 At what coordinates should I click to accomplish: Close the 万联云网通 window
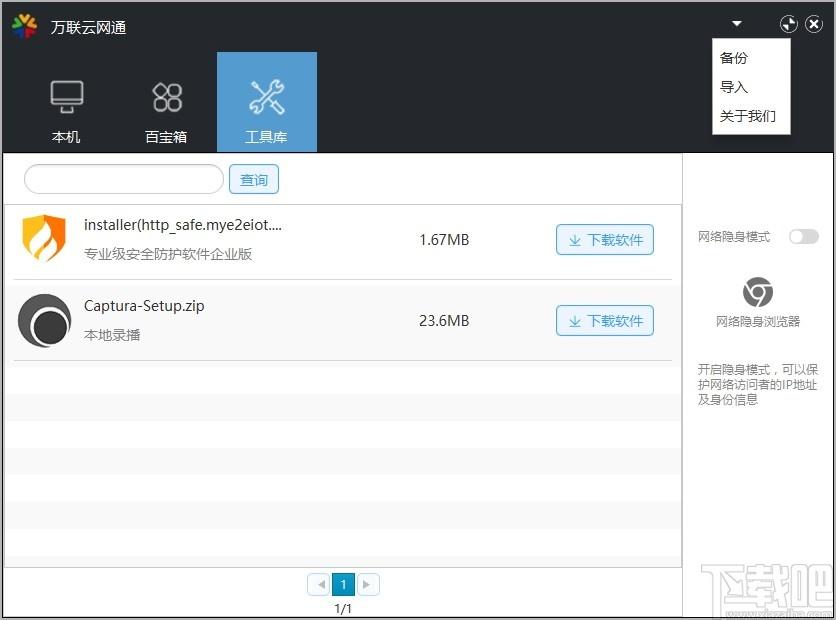[814, 24]
